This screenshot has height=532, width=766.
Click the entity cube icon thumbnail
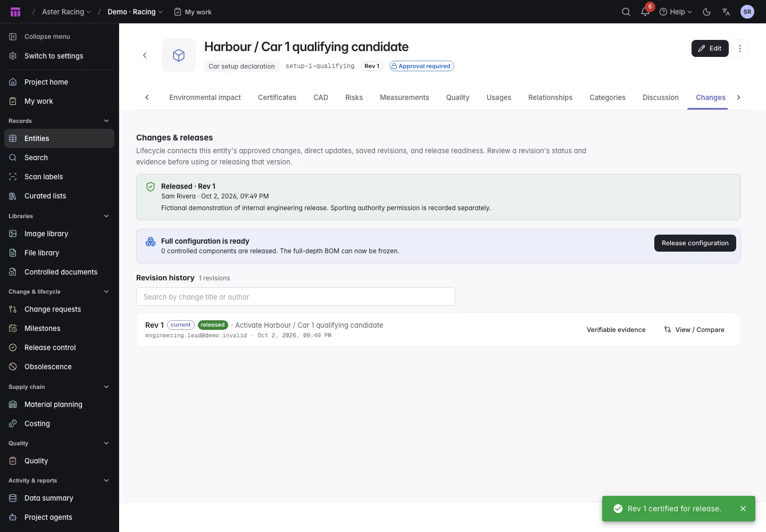(179, 55)
